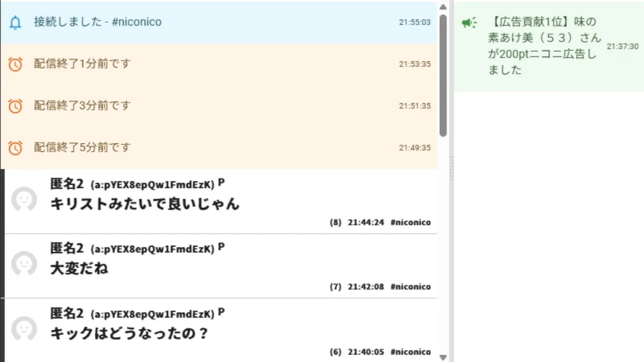Click #niconico tag on comment (6)
The image size is (644, 362).
click(x=411, y=352)
